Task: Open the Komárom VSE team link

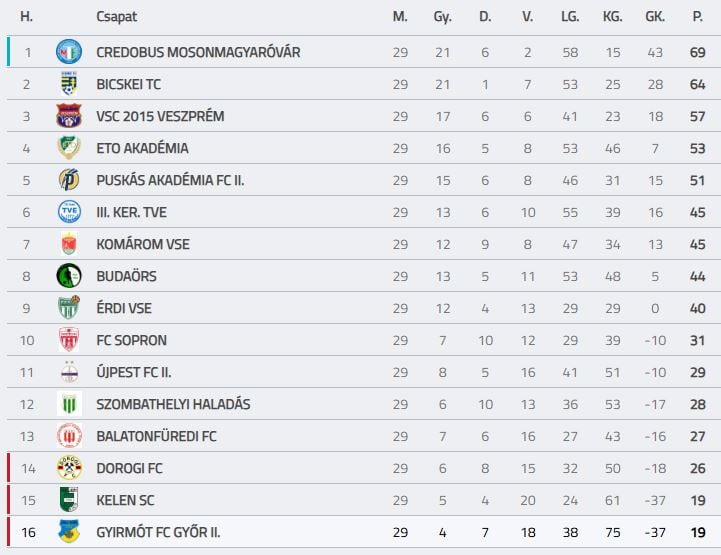Action: tap(143, 244)
